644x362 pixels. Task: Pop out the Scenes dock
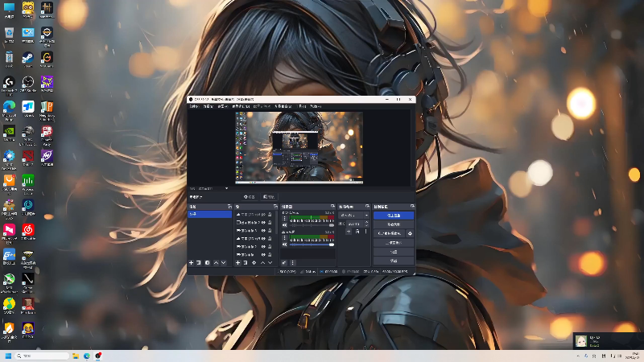tap(229, 207)
